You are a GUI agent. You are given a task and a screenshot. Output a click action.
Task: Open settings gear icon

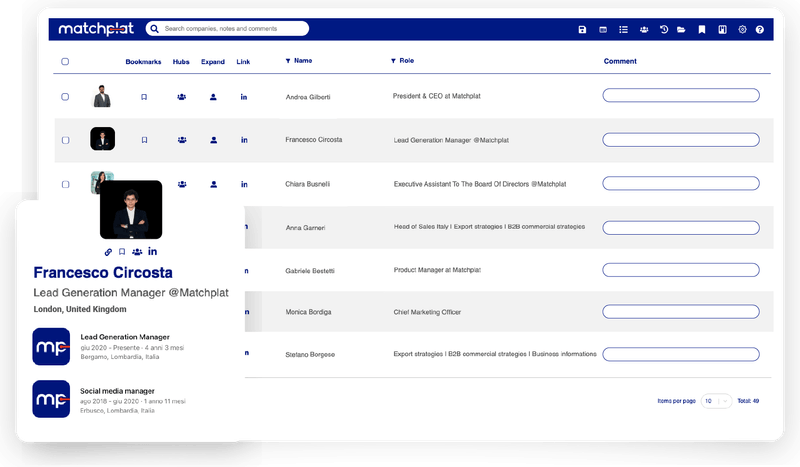(742, 30)
